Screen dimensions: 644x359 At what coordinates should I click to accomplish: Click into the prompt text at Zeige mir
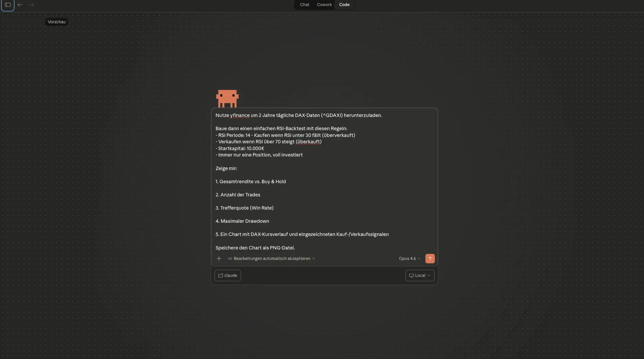coord(226,168)
